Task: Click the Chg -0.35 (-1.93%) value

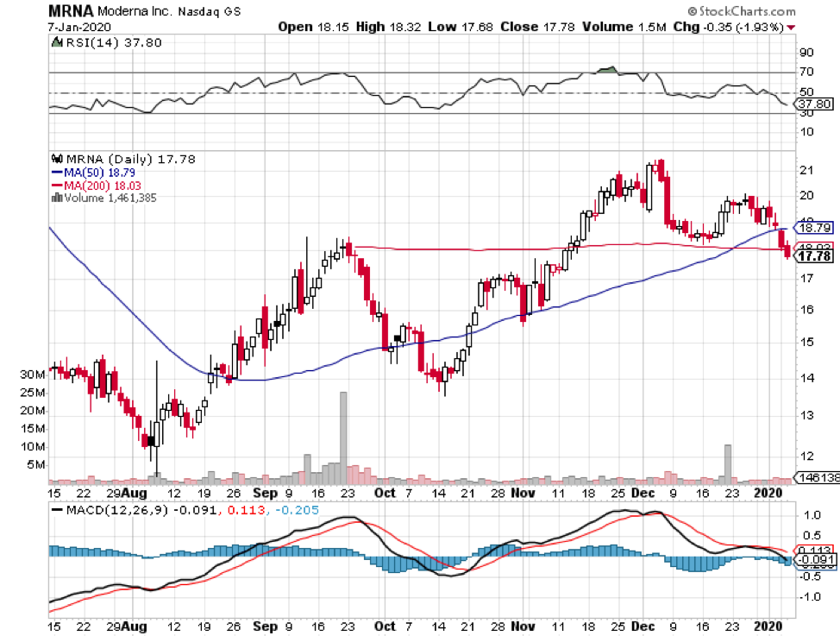Action: pos(729,27)
